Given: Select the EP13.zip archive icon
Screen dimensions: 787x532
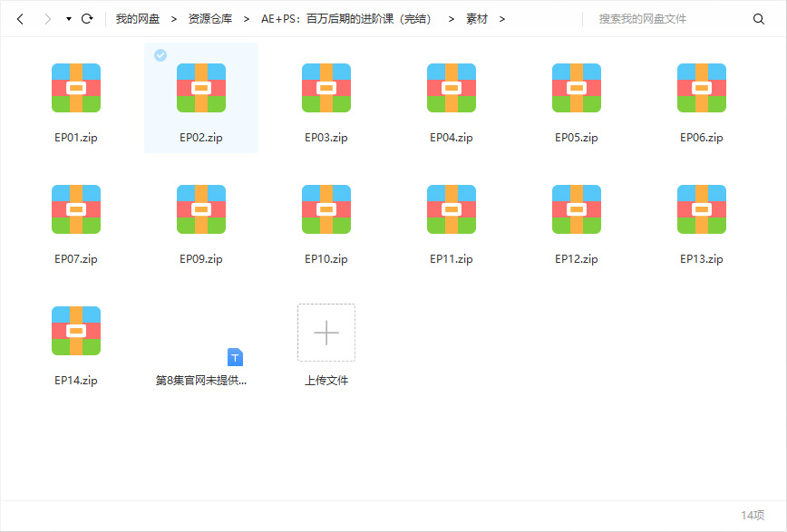Looking at the screenshot, I should click(702, 209).
